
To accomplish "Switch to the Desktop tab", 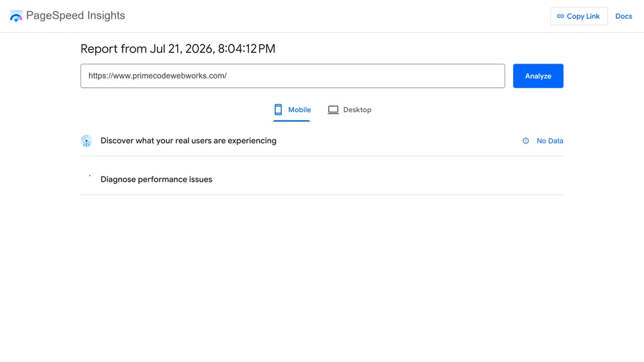I will (350, 109).
